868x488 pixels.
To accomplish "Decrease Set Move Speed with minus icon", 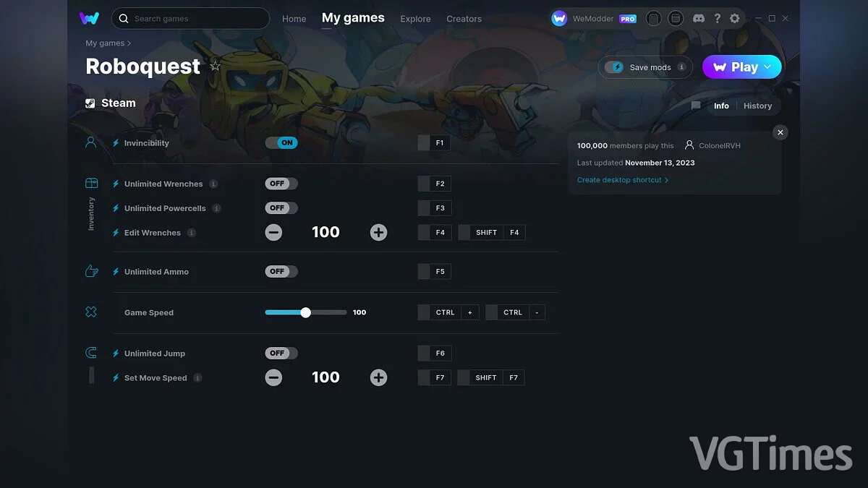I will click(x=273, y=377).
